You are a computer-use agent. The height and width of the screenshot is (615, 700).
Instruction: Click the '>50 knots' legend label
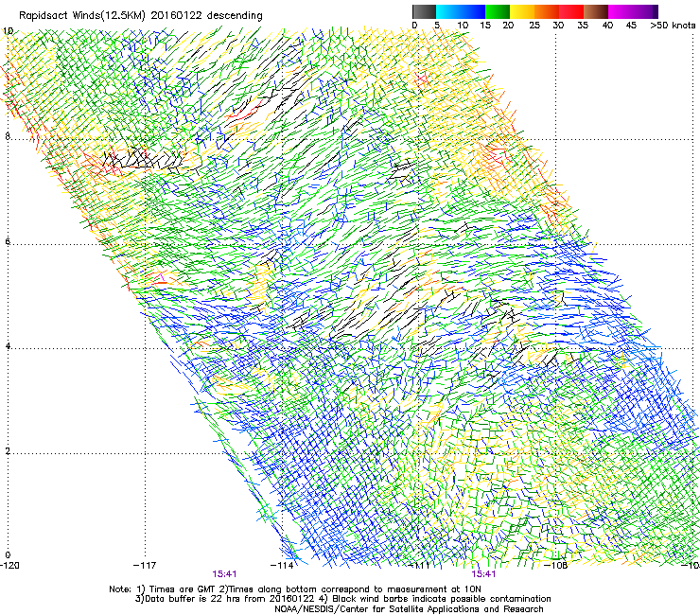tap(673, 26)
